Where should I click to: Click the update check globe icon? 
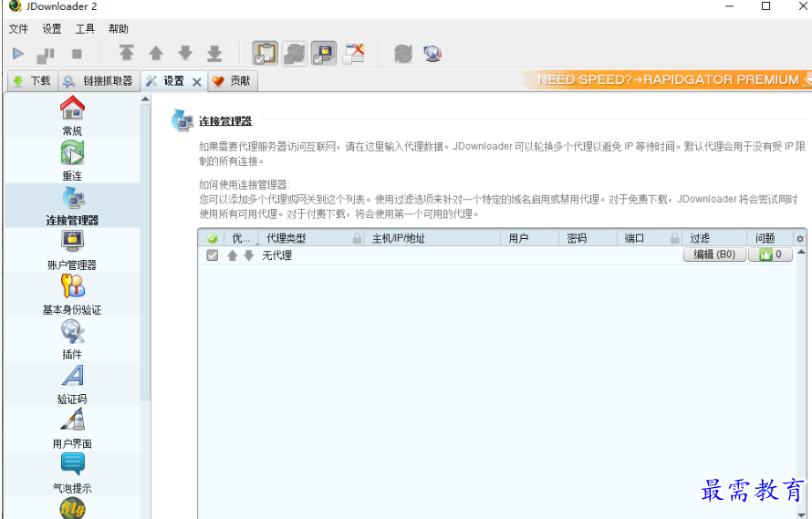pos(432,53)
